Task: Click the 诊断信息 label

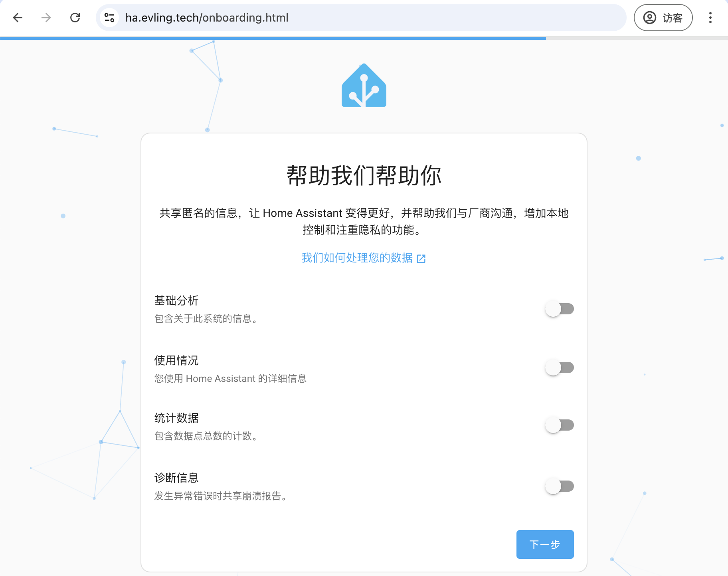Action: (x=176, y=478)
